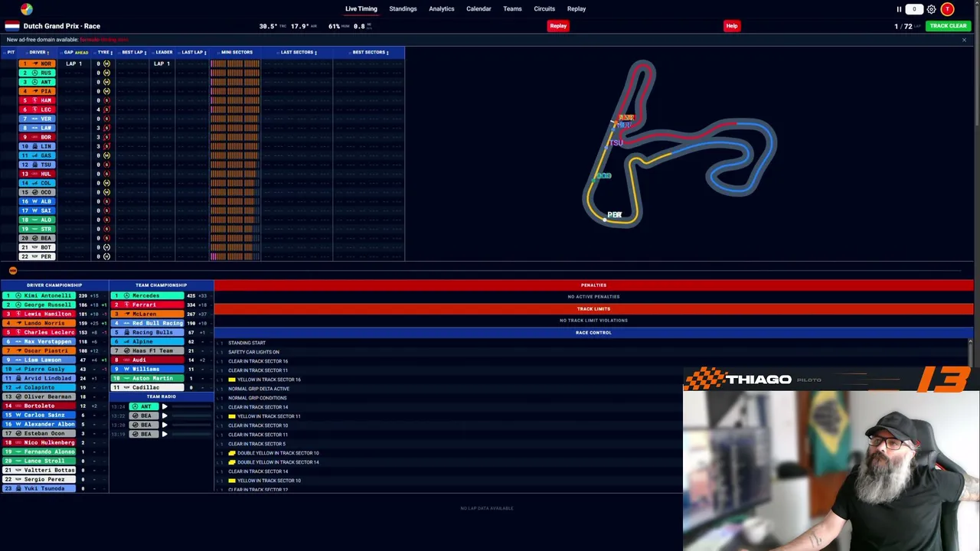Click the Penalties section header

pos(593,285)
